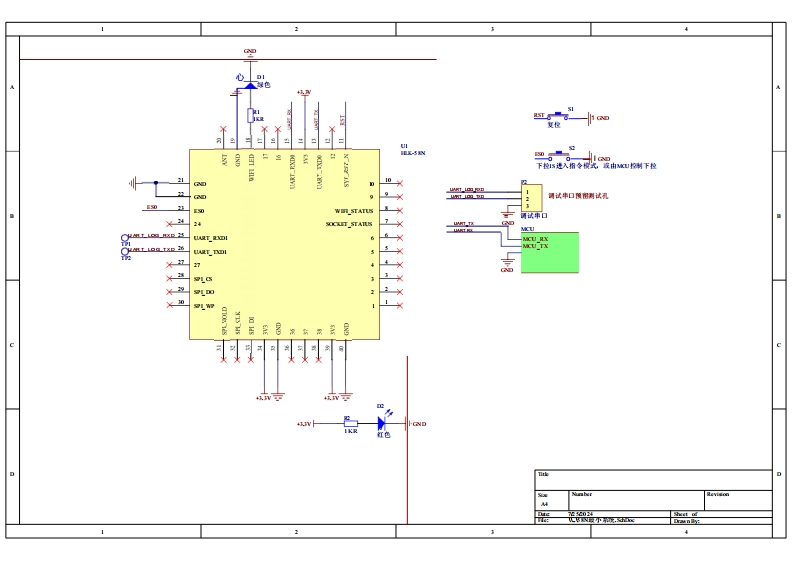Click the no-connect cross on pin 1
793x561 pixels.
(x=400, y=306)
